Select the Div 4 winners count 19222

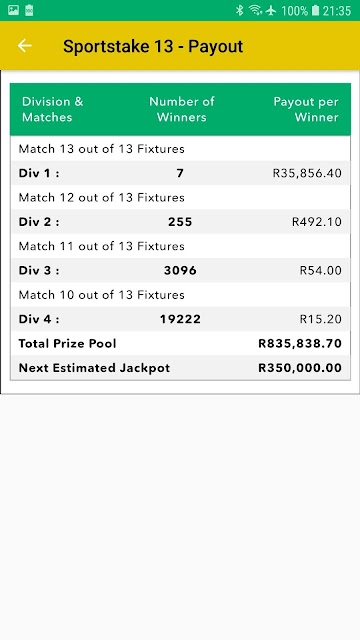point(180,319)
